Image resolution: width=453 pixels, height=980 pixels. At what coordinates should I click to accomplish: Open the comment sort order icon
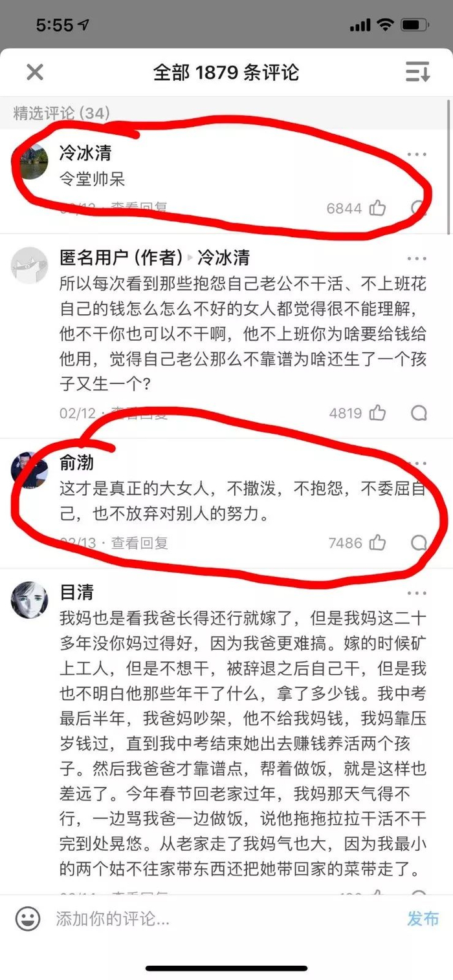click(x=417, y=72)
